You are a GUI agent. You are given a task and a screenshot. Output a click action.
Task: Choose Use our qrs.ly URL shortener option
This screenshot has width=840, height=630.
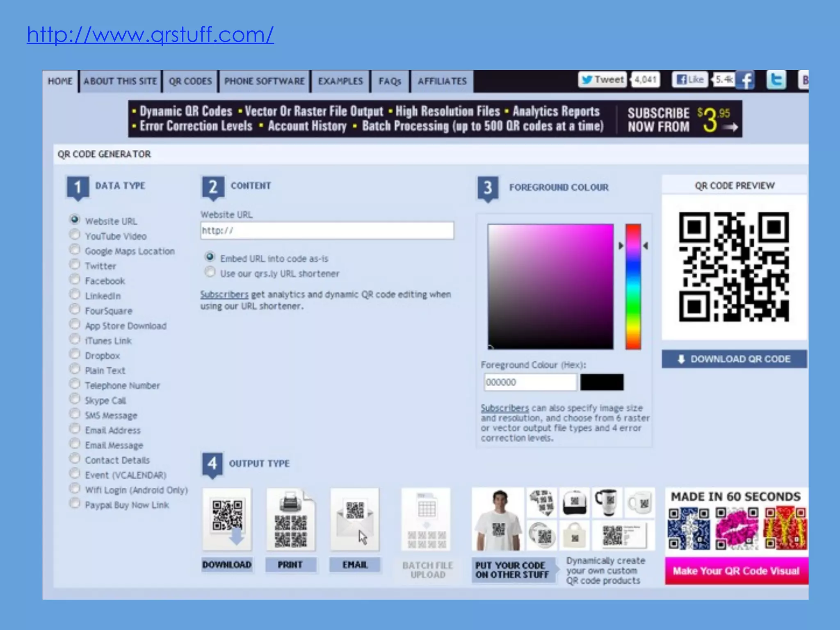click(x=210, y=272)
